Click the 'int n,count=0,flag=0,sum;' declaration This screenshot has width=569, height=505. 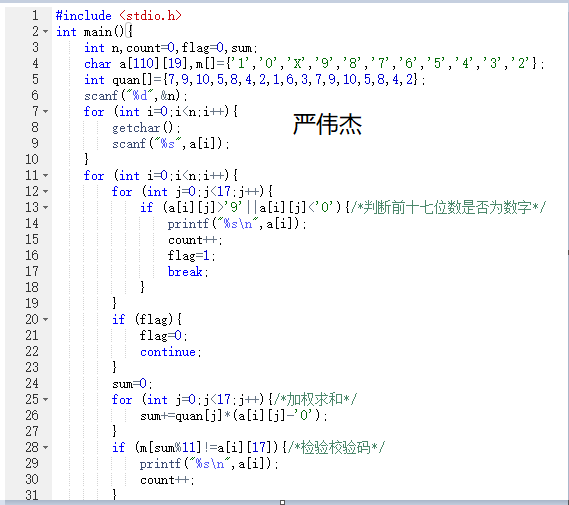[171, 48]
